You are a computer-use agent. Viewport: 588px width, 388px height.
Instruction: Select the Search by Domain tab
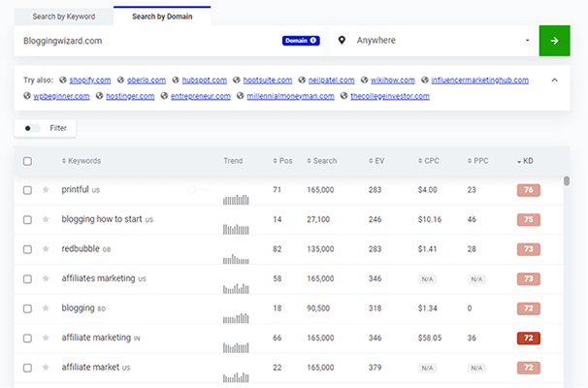tap(162, 16)
